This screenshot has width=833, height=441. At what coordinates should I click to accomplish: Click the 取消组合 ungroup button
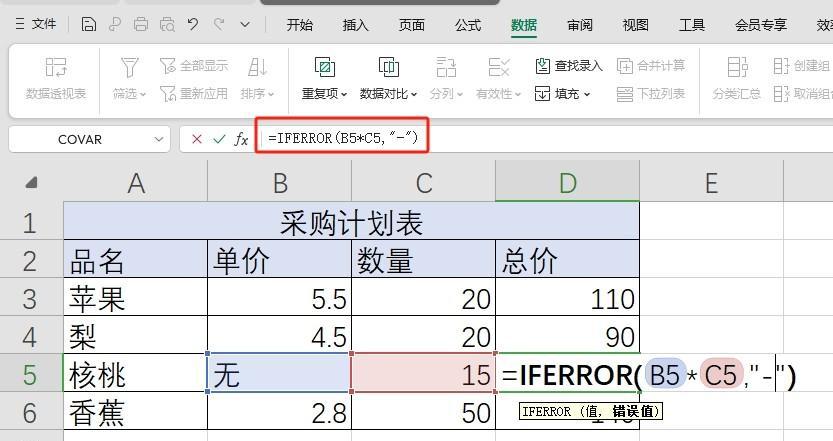pyautogui.click(x=802, y=94)
